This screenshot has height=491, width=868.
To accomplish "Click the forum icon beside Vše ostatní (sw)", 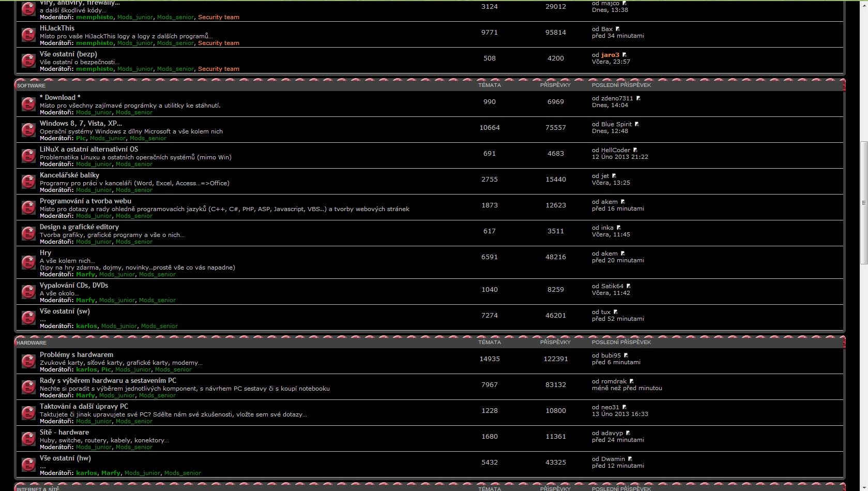I will (28, 318).
